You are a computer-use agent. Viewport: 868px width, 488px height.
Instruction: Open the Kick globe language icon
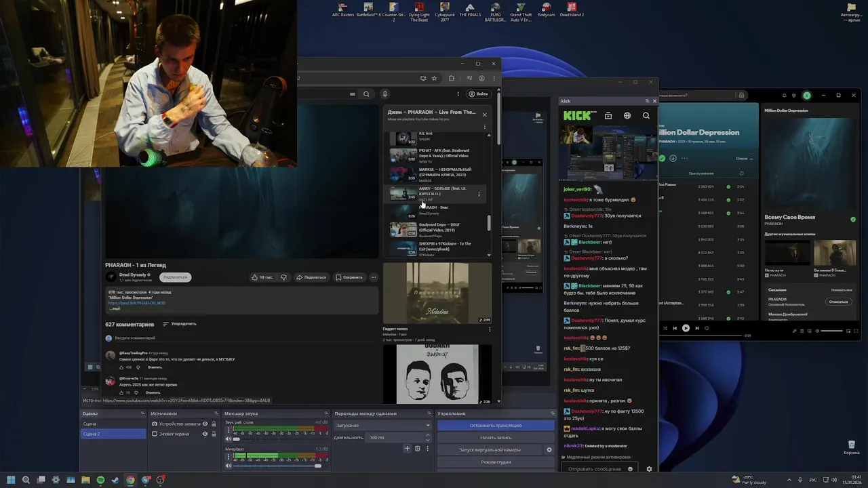pos(627,116)
